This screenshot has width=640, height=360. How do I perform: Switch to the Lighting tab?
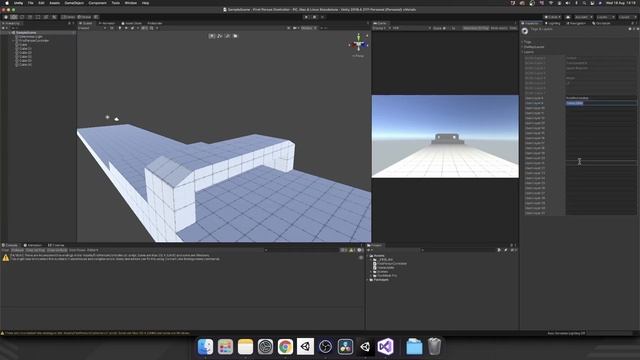[x=553, y=23]
